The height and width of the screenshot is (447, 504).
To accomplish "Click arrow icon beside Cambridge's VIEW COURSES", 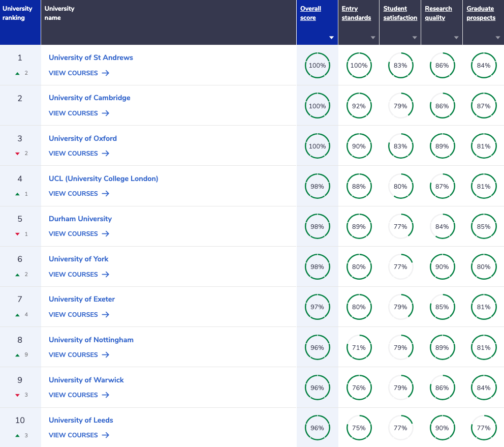I will click(105, 113).
